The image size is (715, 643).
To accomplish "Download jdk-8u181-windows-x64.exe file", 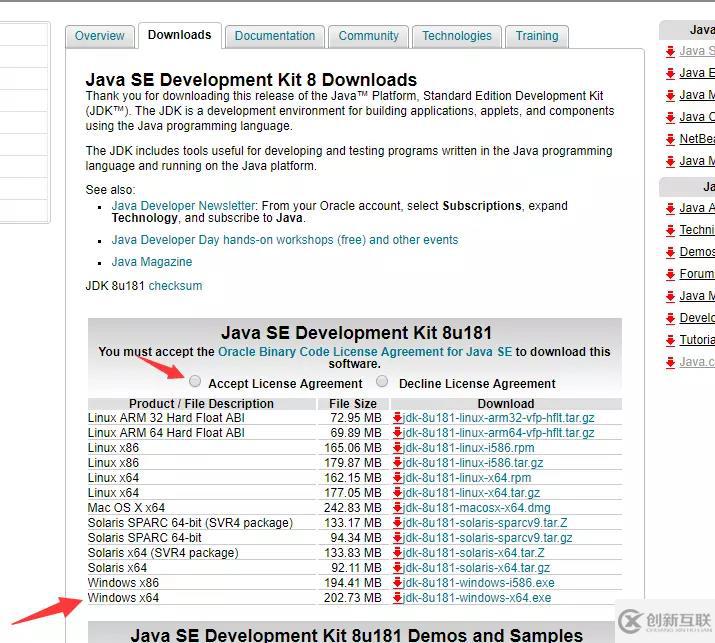I will tap(477, 598).
